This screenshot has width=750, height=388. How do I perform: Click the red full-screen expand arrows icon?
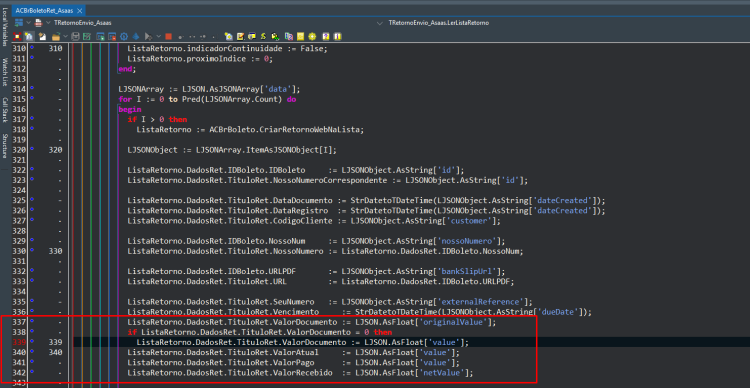[x=17, y=36]
